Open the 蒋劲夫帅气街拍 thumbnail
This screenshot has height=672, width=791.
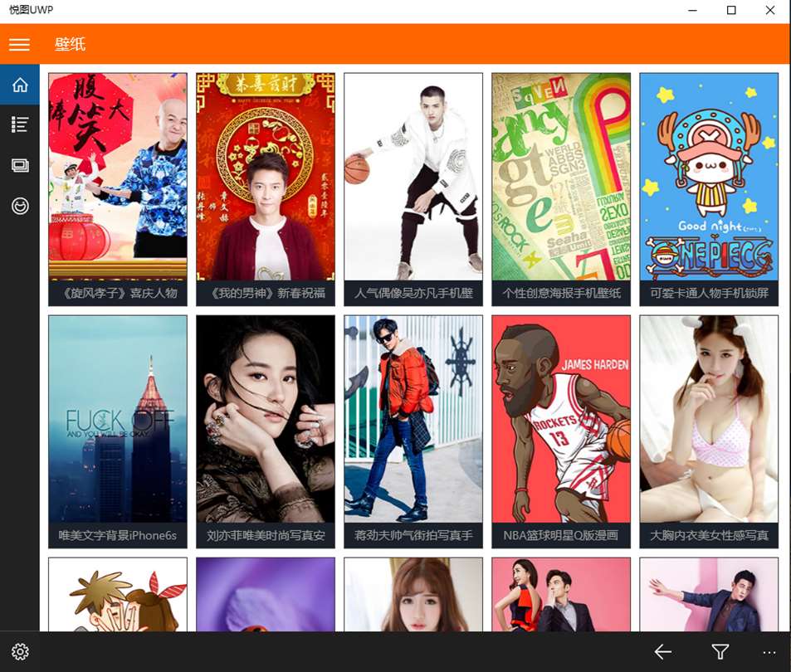tap(413, 419)
